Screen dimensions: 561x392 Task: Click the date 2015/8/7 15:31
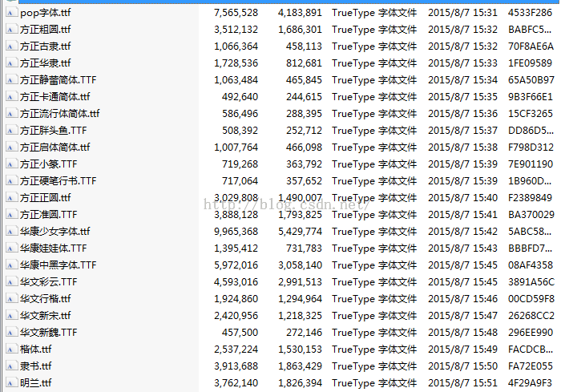coord(462,13)
